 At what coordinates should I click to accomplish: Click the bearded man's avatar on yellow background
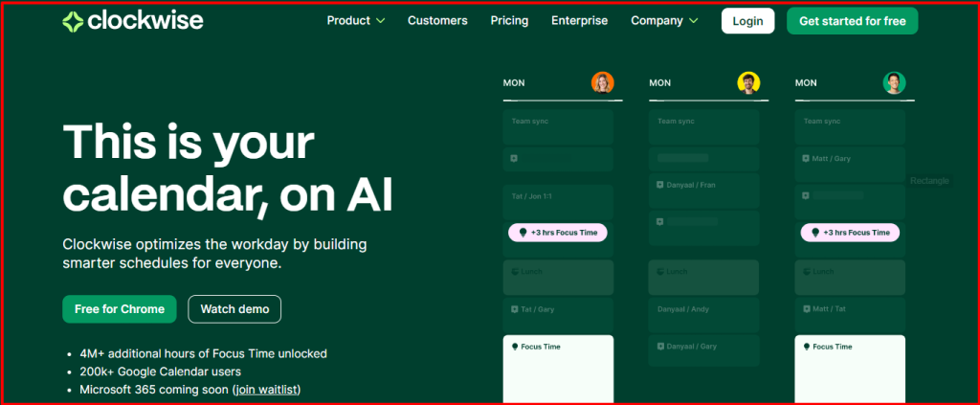tap(748, 82)
